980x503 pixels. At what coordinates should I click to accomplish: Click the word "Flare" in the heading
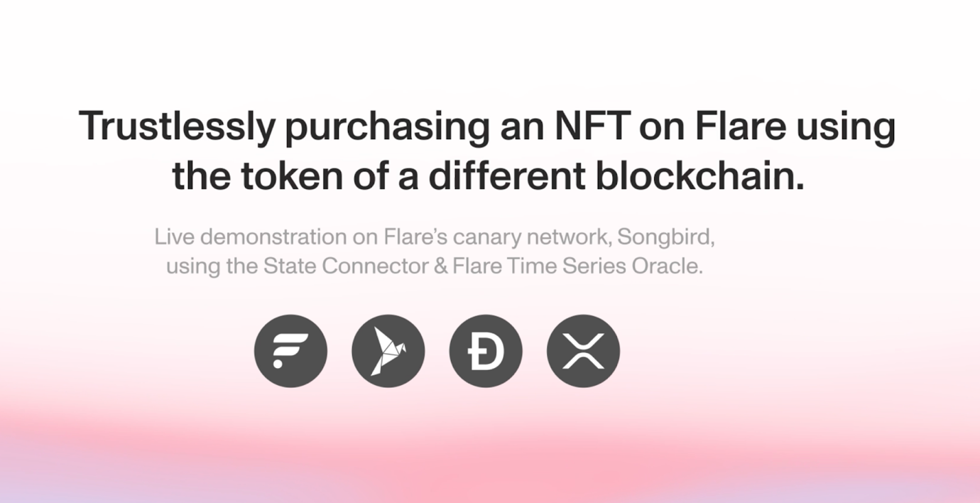[740, 126]
